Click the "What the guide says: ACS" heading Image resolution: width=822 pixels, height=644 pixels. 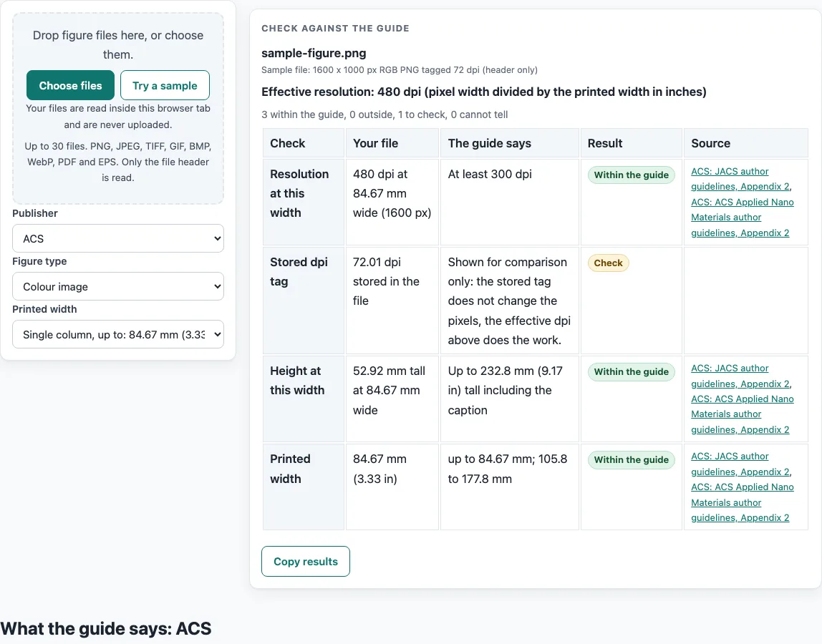[106, 628]
